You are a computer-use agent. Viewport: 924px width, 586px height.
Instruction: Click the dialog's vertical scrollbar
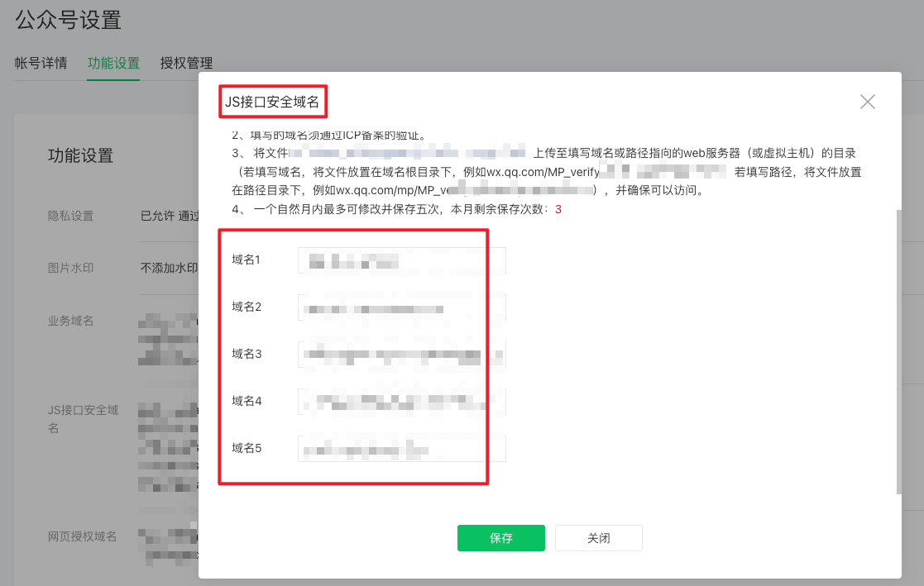point(898,352)
